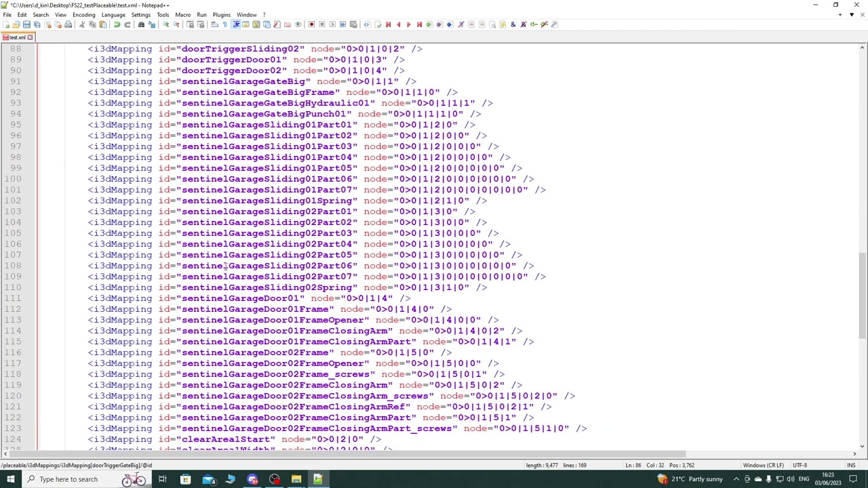
Task: Select the test.xml tab
Action: 17,37
